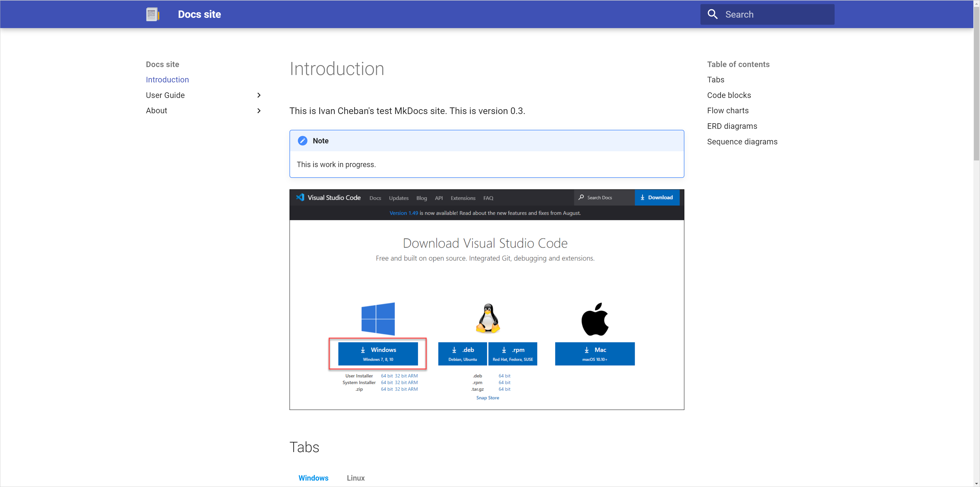Click the Note admonition title

pos(320,141)
